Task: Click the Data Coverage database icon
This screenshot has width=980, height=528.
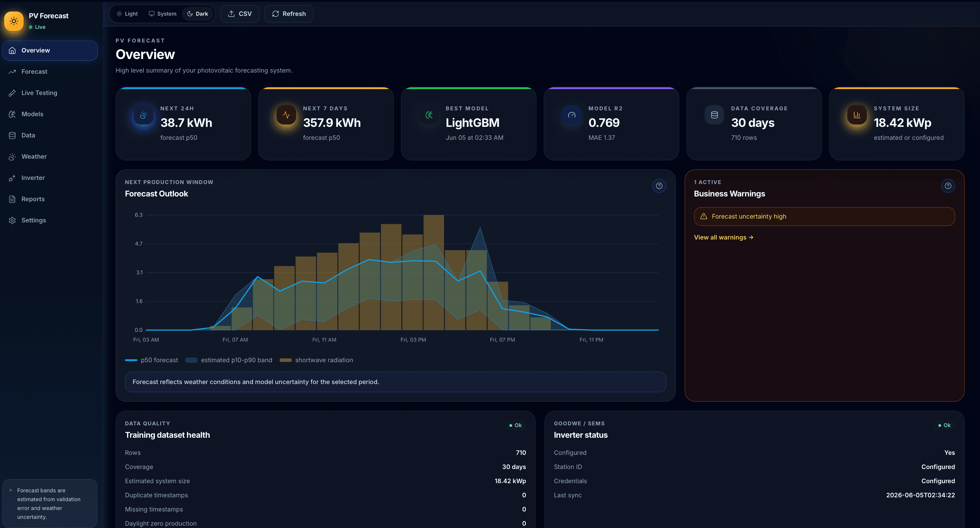Action: [x=714, y=115]
